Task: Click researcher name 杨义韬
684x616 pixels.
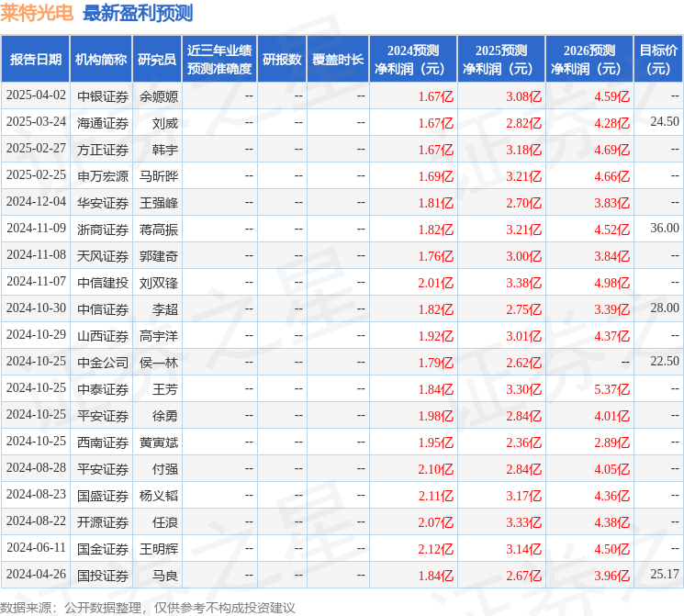Action: click(159, 496)
